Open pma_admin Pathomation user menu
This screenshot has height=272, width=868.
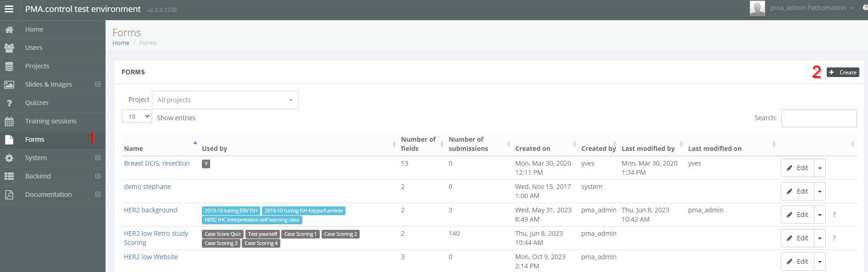[x=808, y=8]
